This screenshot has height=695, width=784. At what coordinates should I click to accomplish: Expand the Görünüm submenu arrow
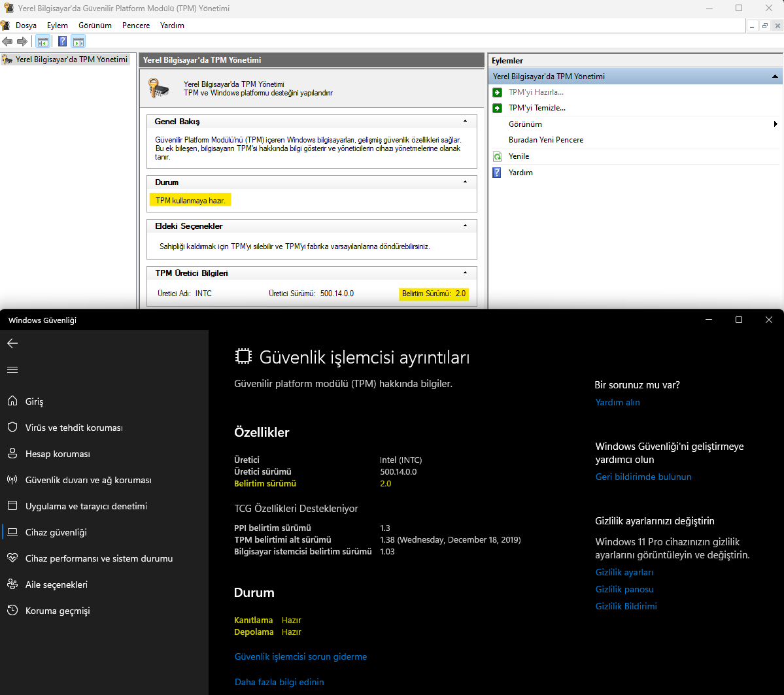pyautogui.click(x=775, y=124)
